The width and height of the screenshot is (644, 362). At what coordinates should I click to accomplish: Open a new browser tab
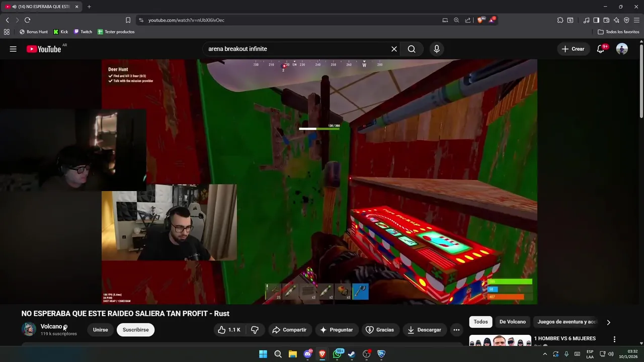pyautogui.click(x=89, y=7)
